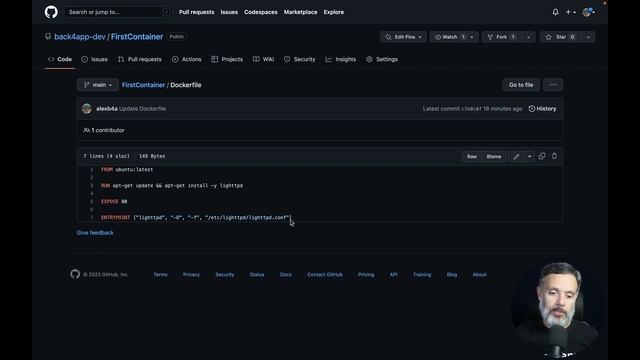Open the footer API link
The height and width of the screenshot is (360, 640).
pos(393,275)
